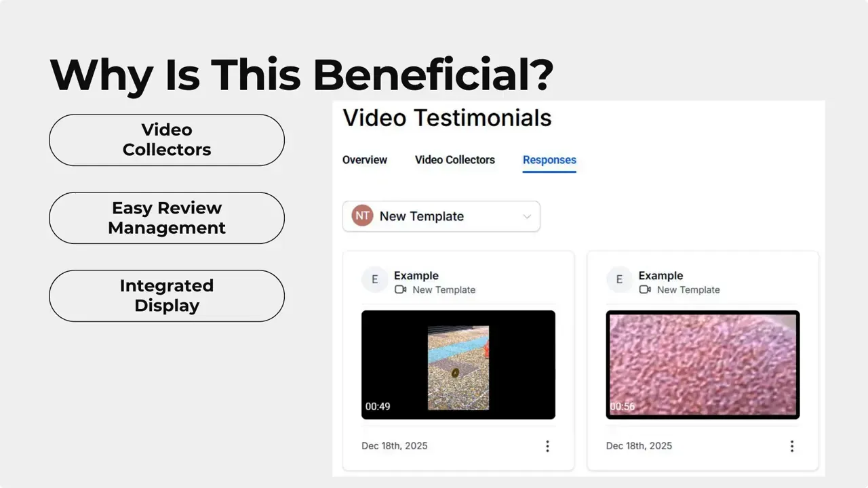Select the Responses tab

click(x=549, y=160)
